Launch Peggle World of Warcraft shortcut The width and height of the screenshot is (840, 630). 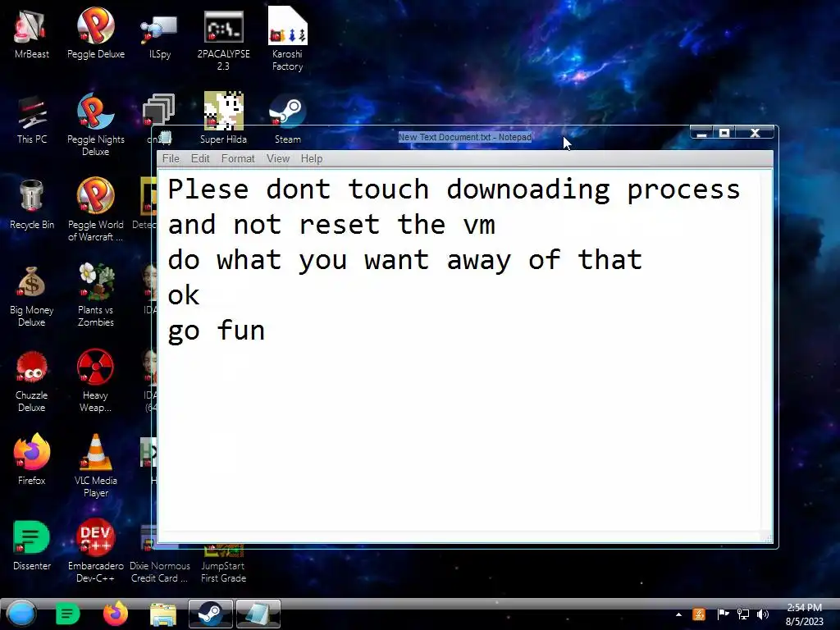95,210
